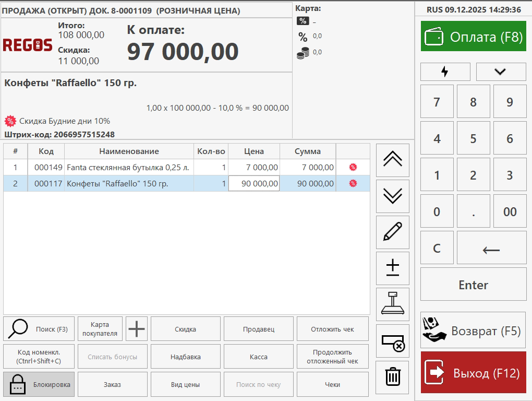Select the Fanta стеклянная бутылка row
The image size is (532, 401).
coord(128,168)
